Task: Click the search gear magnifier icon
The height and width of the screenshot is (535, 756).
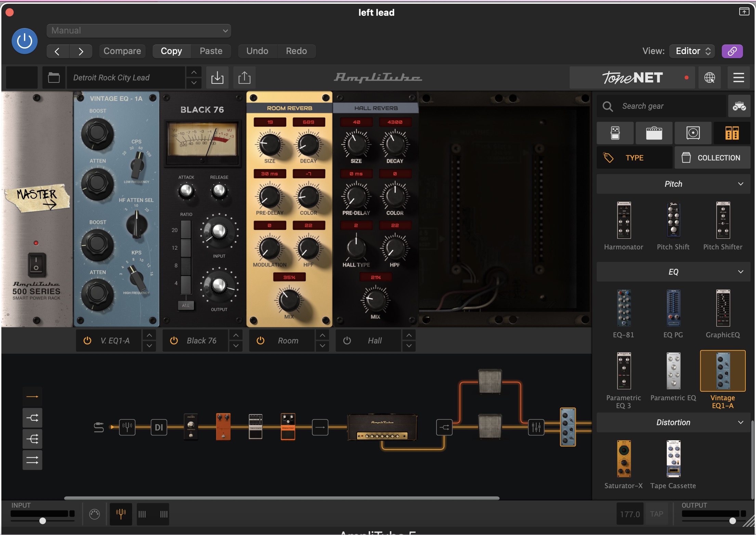Action: tap(608, 106)
